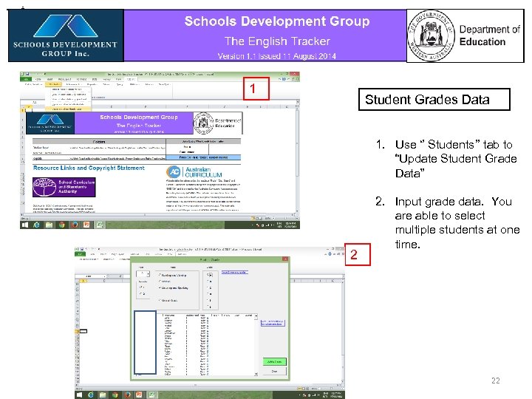Screen dimensions: 532x399
Task: Click School Curriculum and Standards Authority logo
Action: coord(64,187)
